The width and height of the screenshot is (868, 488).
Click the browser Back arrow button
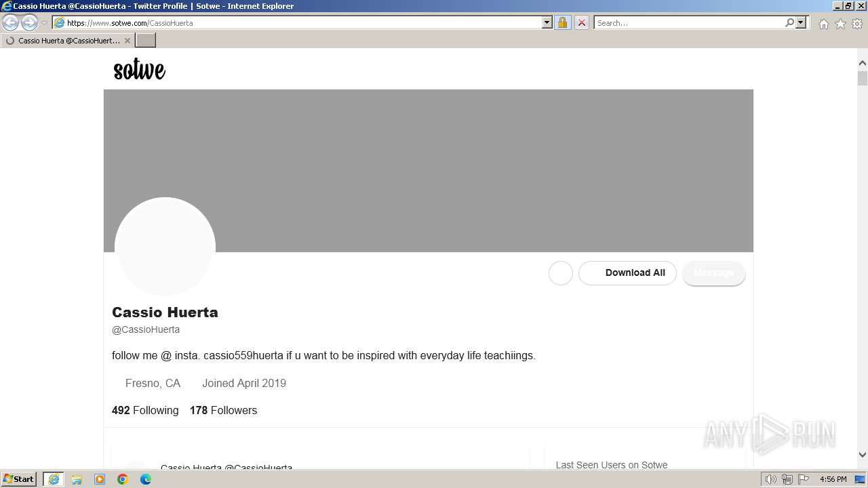pyautogui.click(x=11, y=22)
